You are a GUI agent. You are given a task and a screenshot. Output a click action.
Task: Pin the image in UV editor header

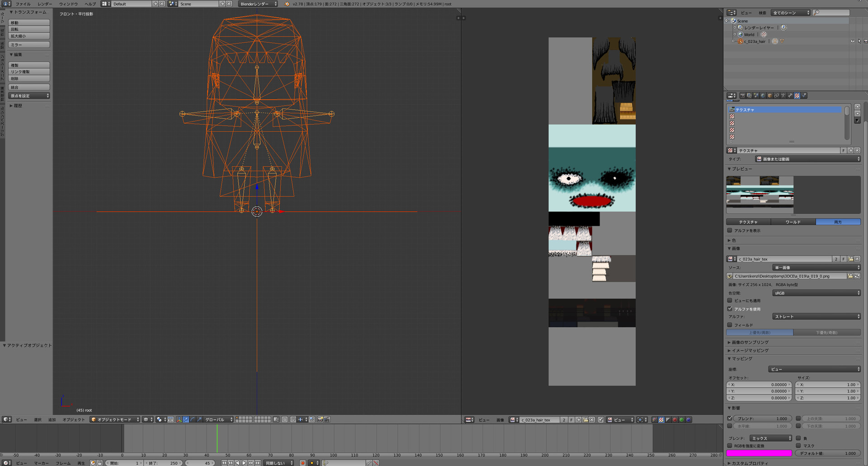coord(600,420)
